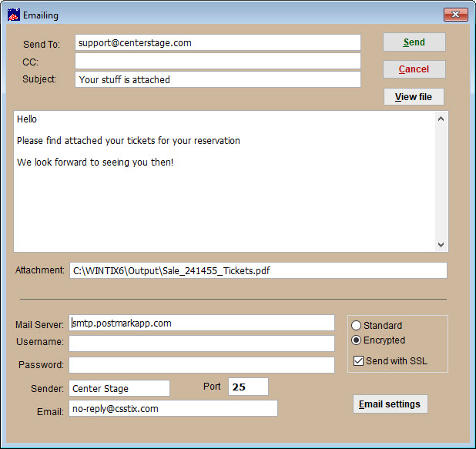Screen dimensions: 476x449
Task: Choose the Encrypted radio option
Action: tap(357, 340)
